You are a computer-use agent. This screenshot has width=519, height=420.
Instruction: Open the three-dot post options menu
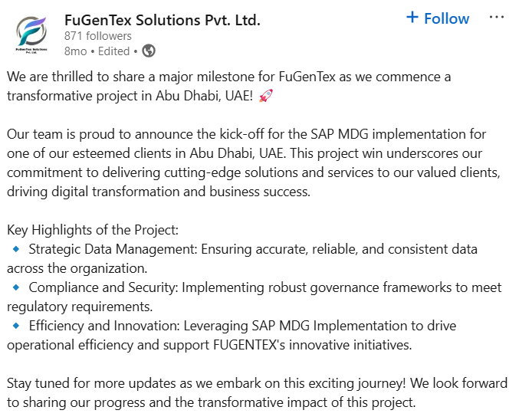point(497,18)
